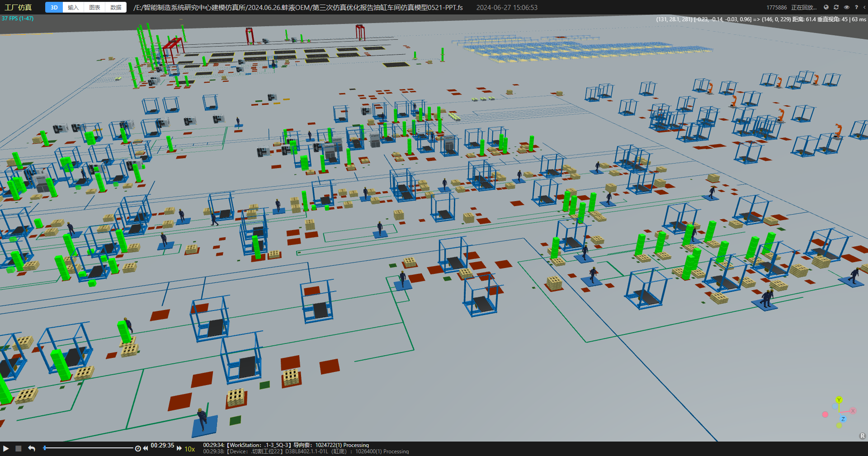Select the 数据 tab

(116, 7)
